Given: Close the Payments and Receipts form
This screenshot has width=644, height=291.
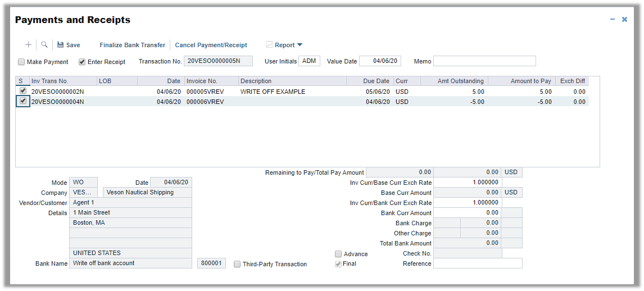Looking at the screenshot, I should [624, 19].
